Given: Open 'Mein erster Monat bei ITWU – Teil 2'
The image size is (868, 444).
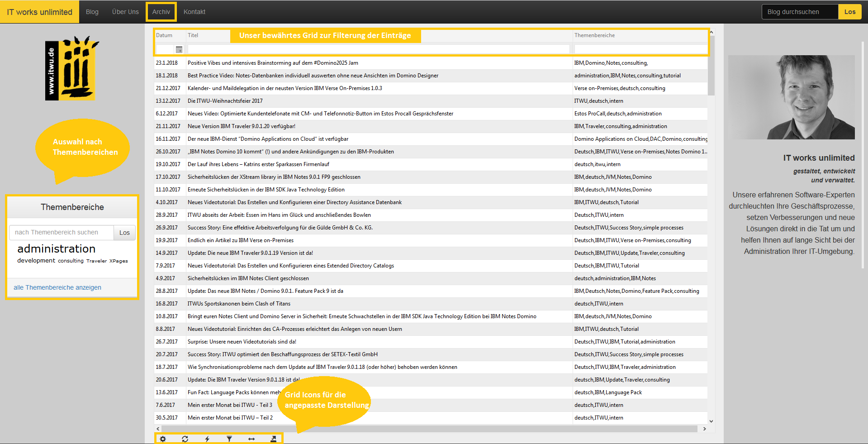Looking at the screenshot, I should 230,418.
